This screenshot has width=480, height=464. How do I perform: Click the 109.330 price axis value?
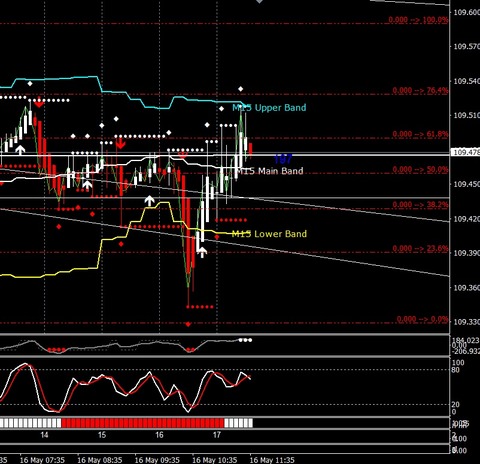pos(467,322)
